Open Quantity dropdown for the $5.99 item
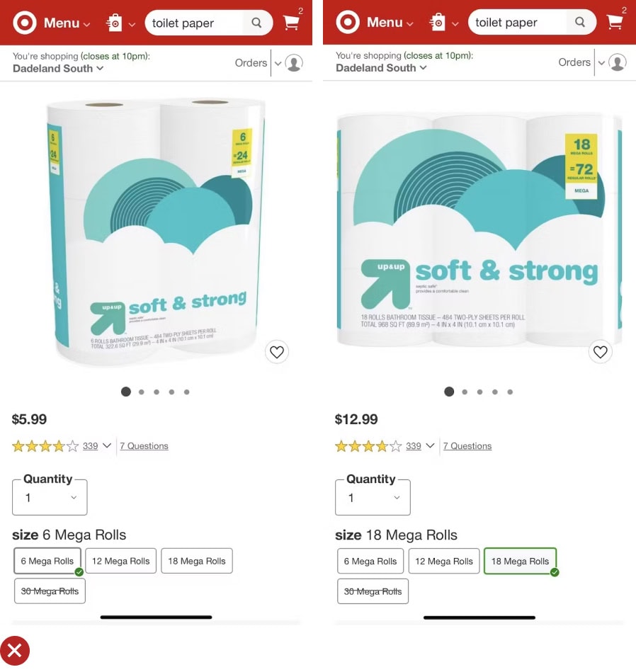Viewport: 636px width, 672px height. pos(50,498)
